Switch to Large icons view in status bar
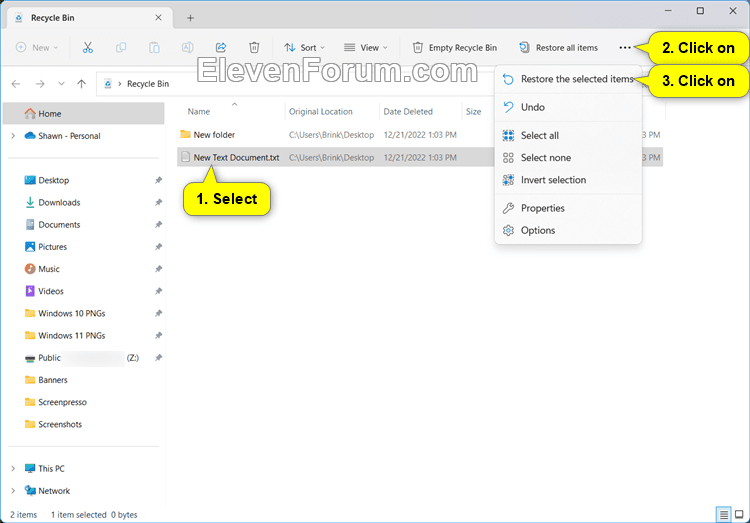Screen dimensions: 750x523 coord(739,515)
